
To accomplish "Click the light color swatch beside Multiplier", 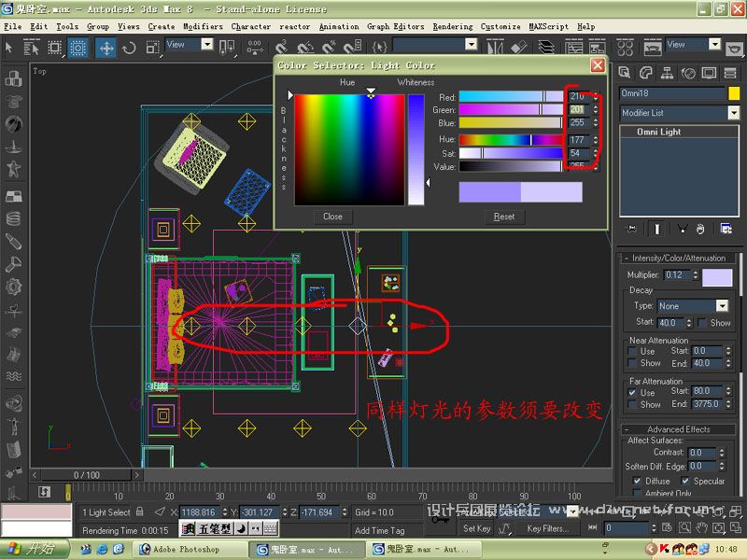I will click(717, 276).
